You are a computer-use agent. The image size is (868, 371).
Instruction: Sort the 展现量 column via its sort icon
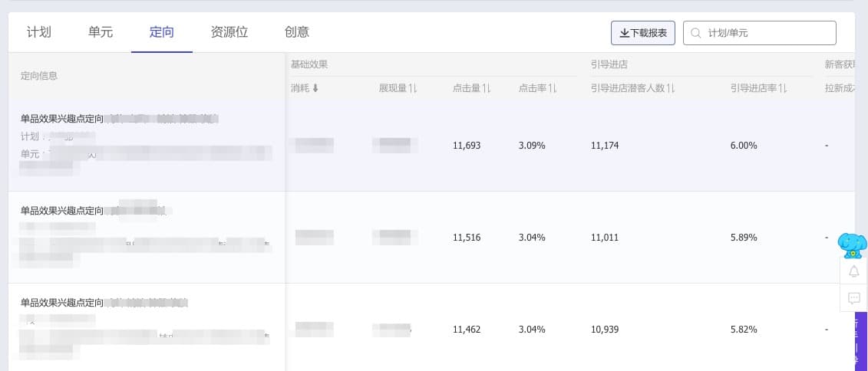pyautogui.click(x=413, y=88)
